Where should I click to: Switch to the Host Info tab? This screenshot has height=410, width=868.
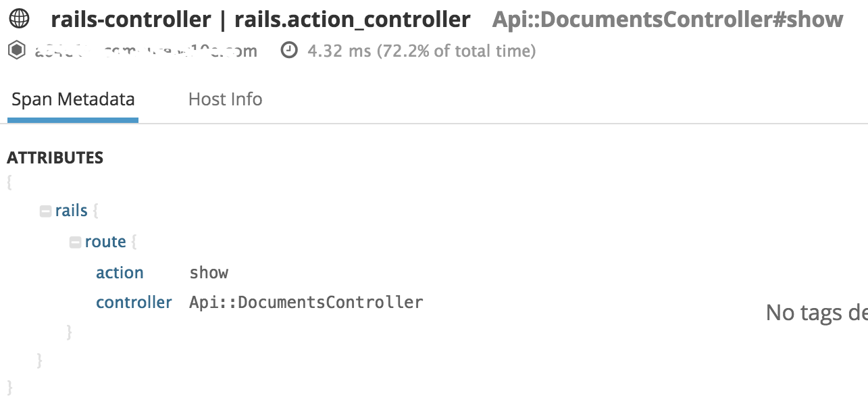pos(225,99)
